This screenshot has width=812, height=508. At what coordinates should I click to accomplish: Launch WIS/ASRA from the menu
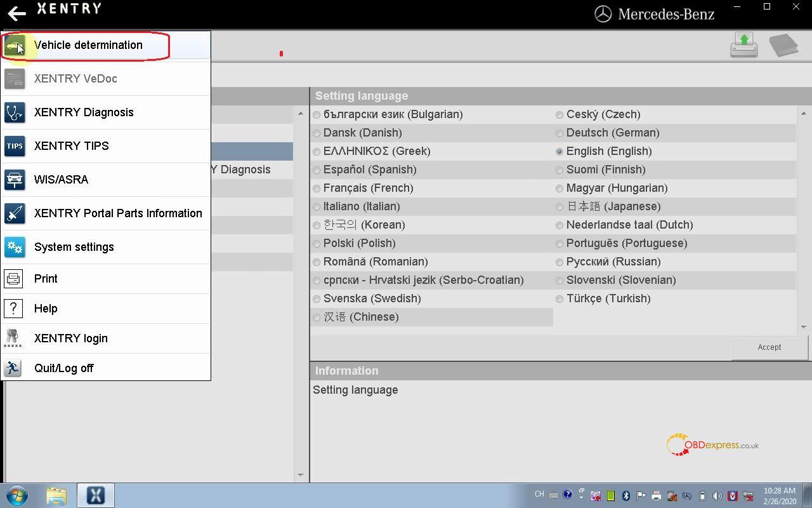tap(105, 180)
